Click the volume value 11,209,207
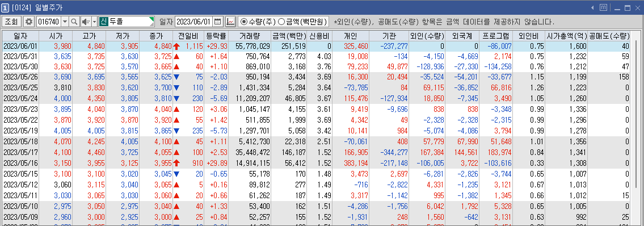The image size is (644, 226). pos(253,98)
